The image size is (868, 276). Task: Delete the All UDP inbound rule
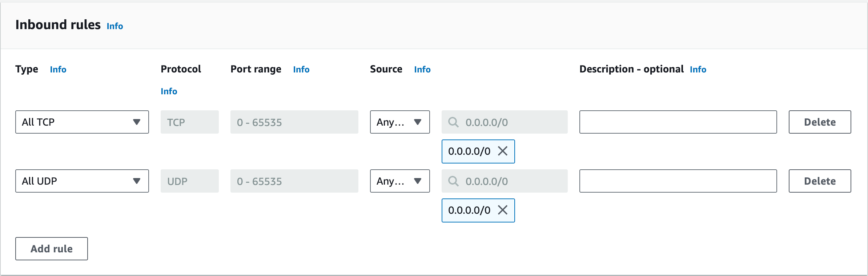(x=820, y=181)
